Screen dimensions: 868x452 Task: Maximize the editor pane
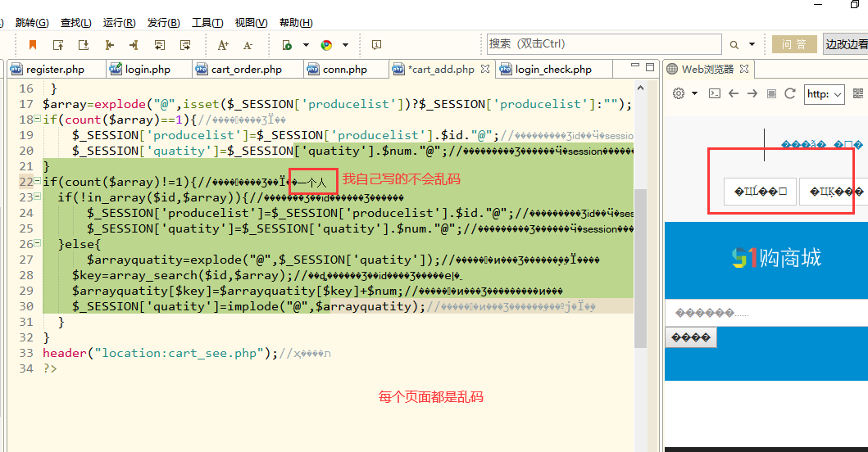point(650,67)
